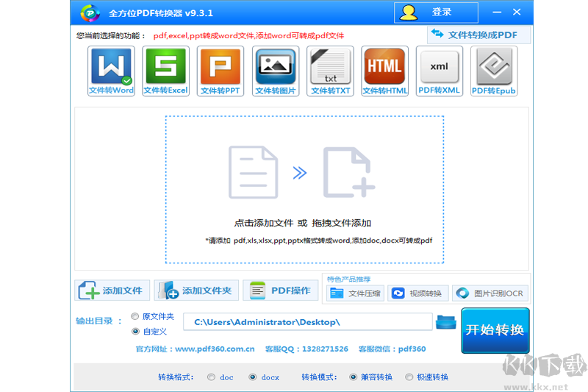Click the 输出目录 label
588x392 pixels.
98,321
